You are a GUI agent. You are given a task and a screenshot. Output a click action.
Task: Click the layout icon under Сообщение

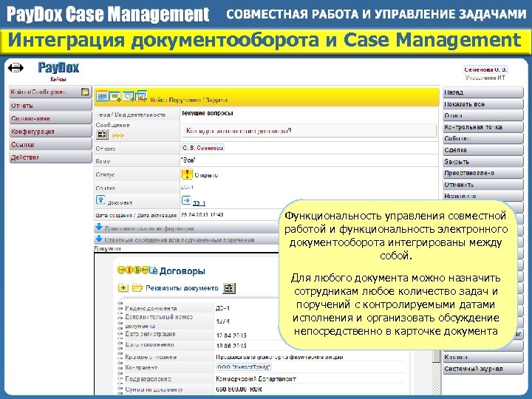click(102, 134)
